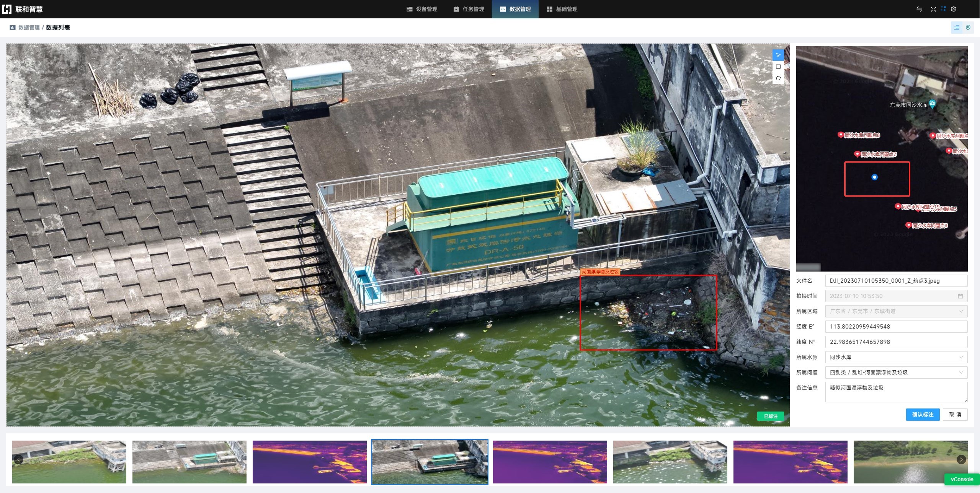The image size is (980, 493).
Task: Open settings gear in top bar
Action: (954, 9)
